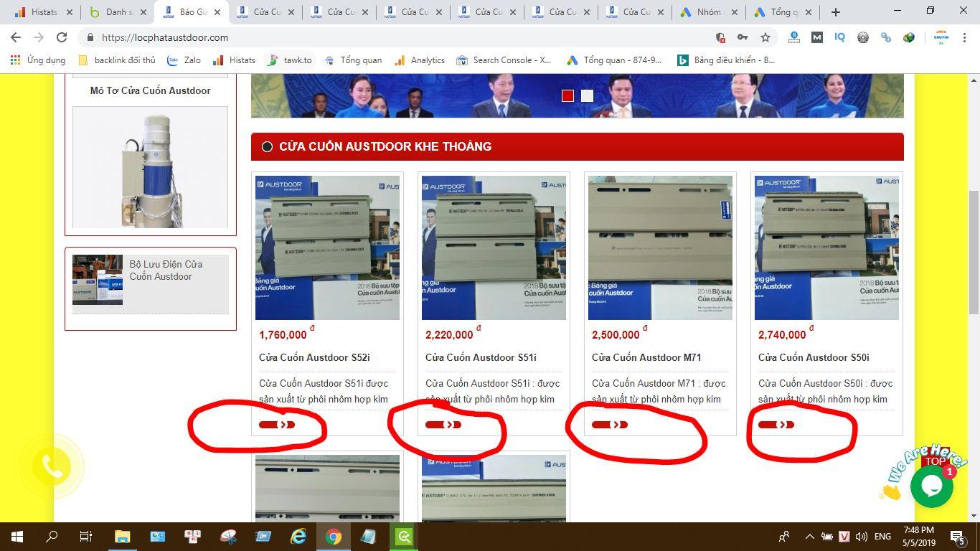Click the Cửa Cuốn Austdoor S50i title
Screen dimensions: 980x551
click(814, 357)
